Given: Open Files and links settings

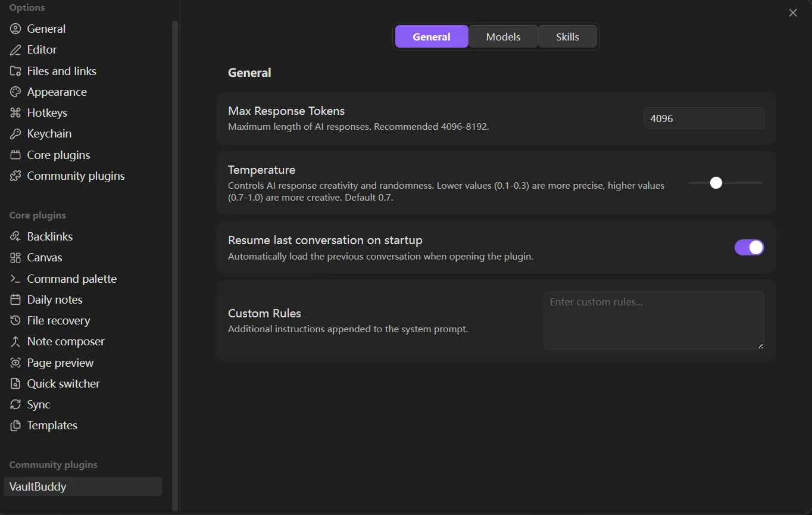Looking at the screenshot, I should pyautogui.click(x=82, y=71).
